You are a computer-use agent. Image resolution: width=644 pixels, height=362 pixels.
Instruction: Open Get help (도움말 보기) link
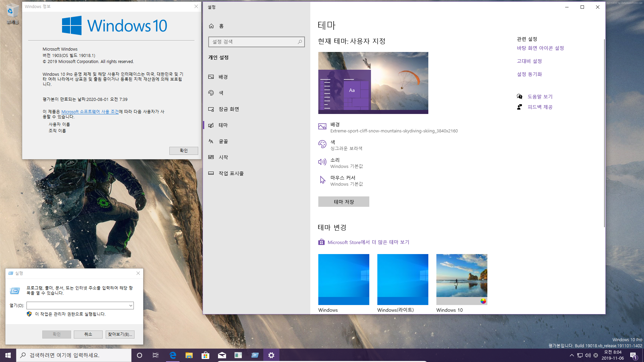point(540,97)
